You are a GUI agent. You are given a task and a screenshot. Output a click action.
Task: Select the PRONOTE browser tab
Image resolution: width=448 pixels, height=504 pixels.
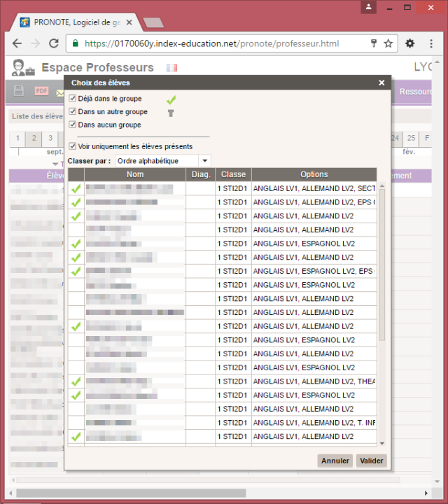click(77, 22)
